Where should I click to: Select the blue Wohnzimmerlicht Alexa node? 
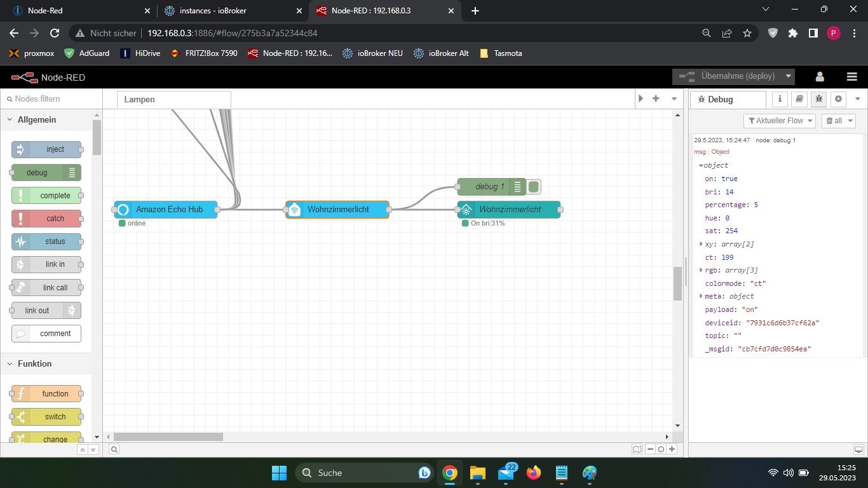(337, 209)
